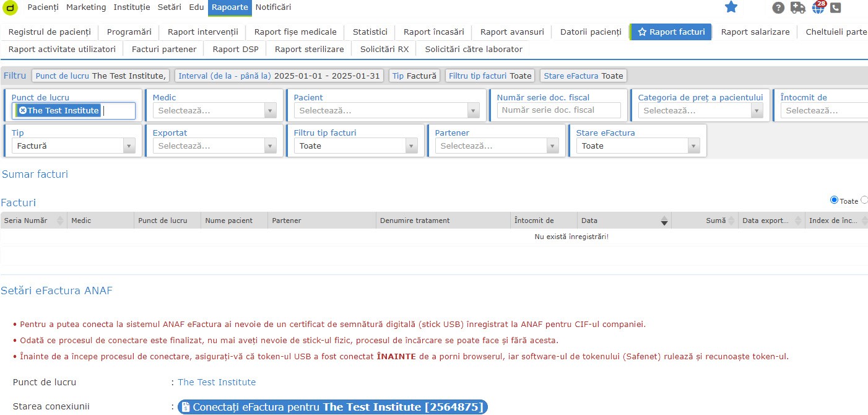
Task: Open the help question mark icon
Action: click(x=779, y=7)
